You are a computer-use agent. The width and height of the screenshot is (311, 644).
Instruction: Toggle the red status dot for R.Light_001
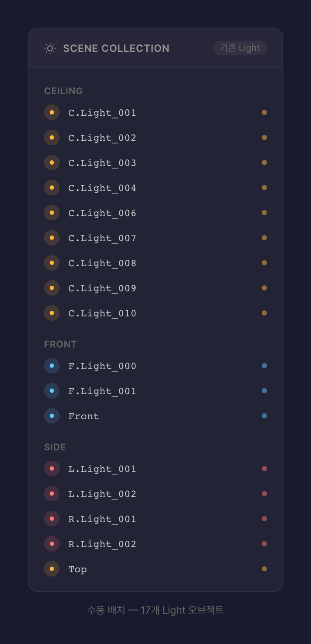coord(264,519)
